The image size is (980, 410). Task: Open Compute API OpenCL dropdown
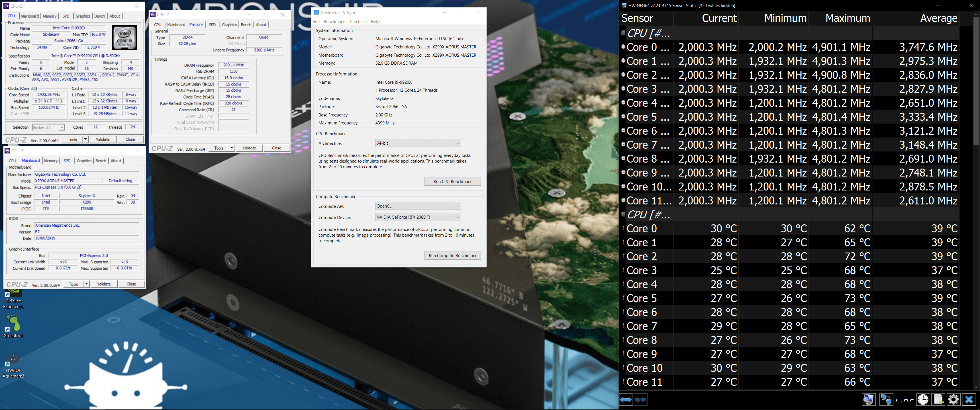coord(418,206)
